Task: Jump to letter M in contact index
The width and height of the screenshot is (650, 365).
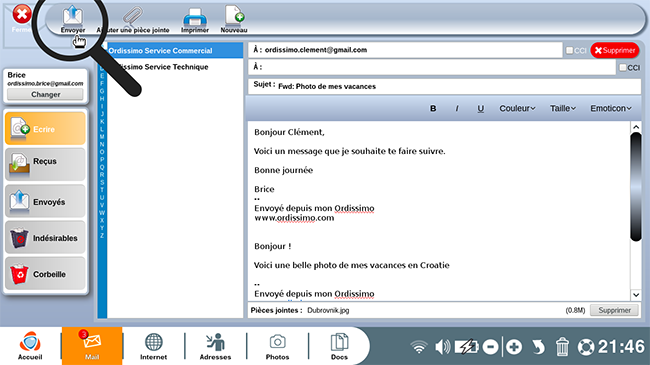Action: pos(102,136)
